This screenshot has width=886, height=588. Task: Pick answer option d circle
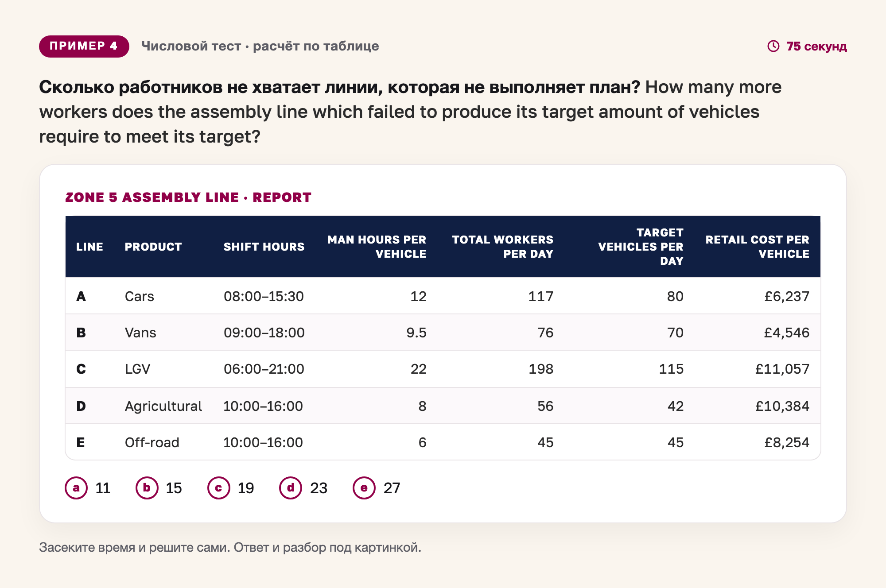tap(291, 488)
